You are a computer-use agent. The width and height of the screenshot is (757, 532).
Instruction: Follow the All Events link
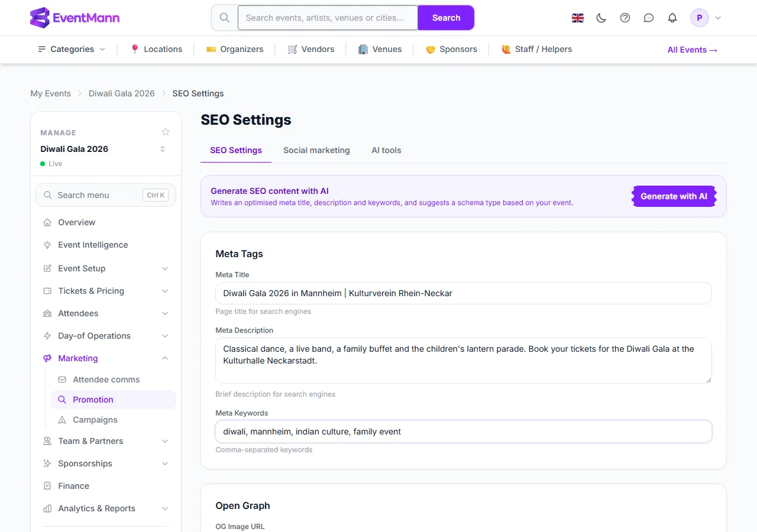click(x=693, y=50)
